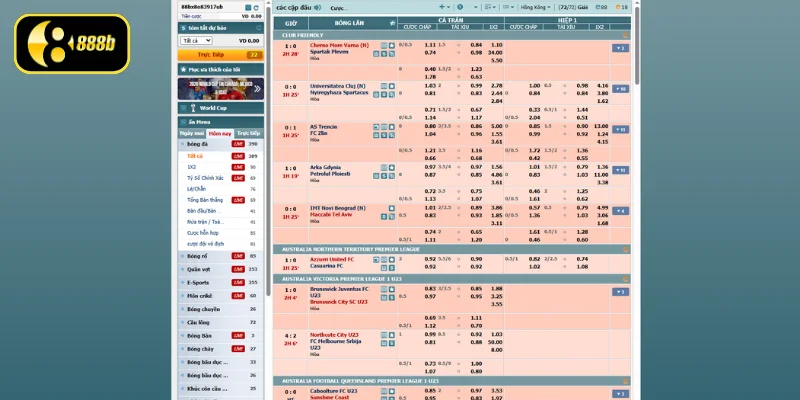Click the star icon in Mục ưa thích
The height and width of the screenshot is (400, 800).
[183, 69]
